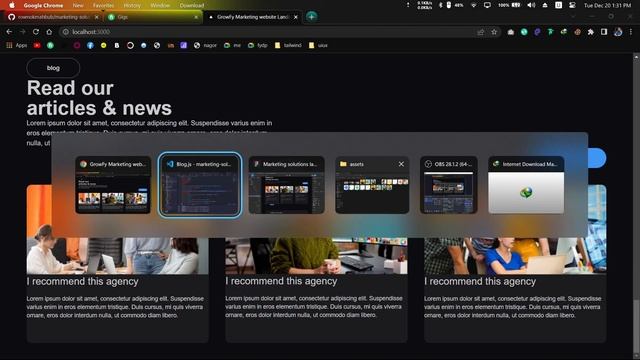Open the volume control in menu bar
The height and width of the screenshot is (360, 640).
pos(531,5)
